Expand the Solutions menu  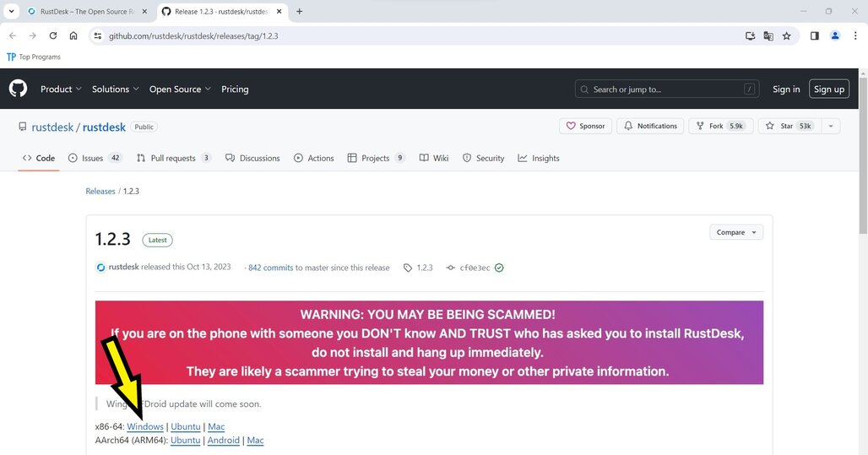(115, 89)
